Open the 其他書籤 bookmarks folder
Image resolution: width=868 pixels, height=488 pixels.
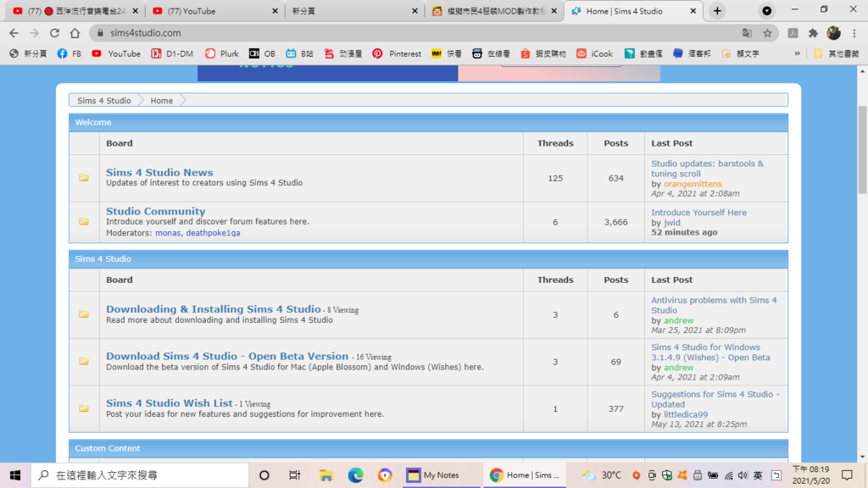click(837, 53)
